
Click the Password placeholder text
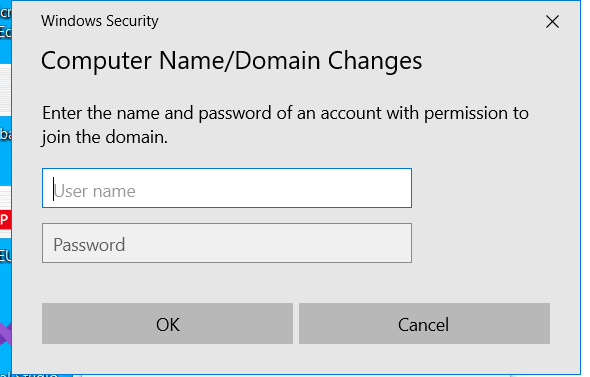pyautogui.click(x=89, y=245)
